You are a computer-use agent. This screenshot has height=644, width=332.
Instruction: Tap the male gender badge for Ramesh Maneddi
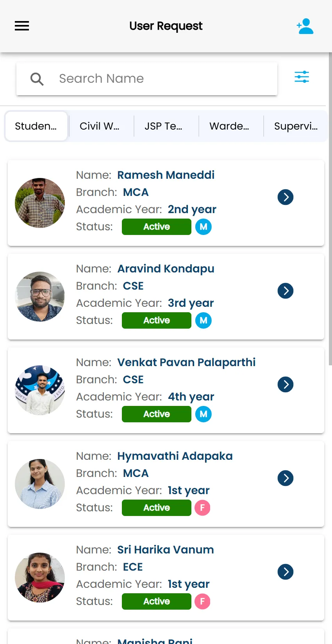(x=203, y=227)
